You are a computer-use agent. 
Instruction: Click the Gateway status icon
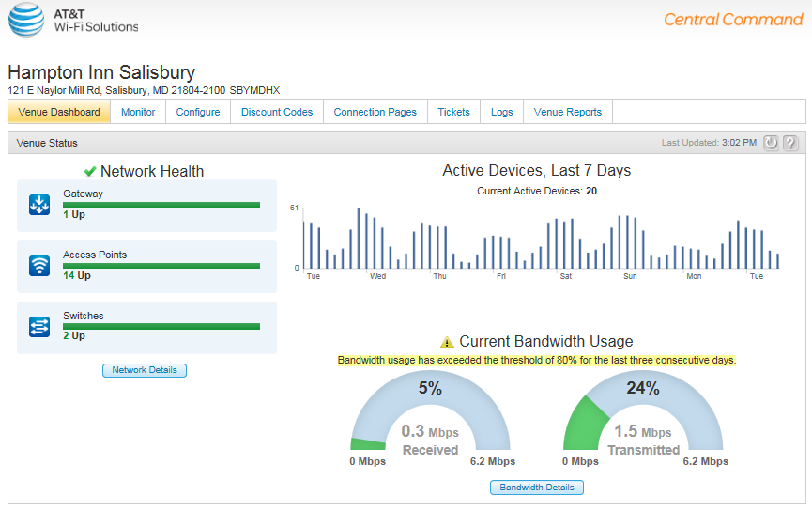coord(39,205)
